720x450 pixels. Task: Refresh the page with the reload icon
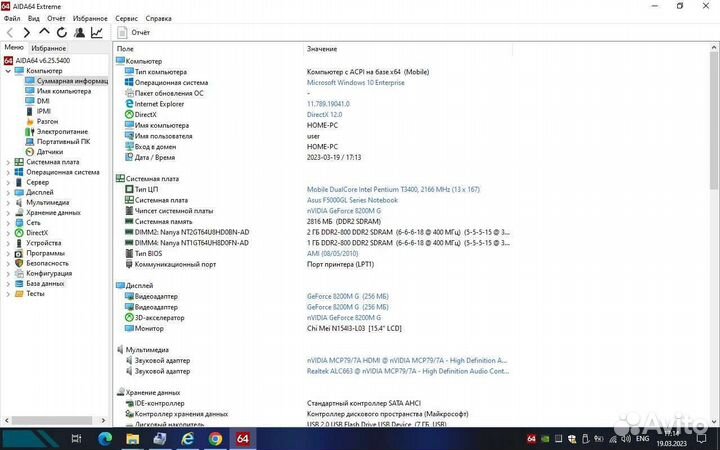[62, 33]
